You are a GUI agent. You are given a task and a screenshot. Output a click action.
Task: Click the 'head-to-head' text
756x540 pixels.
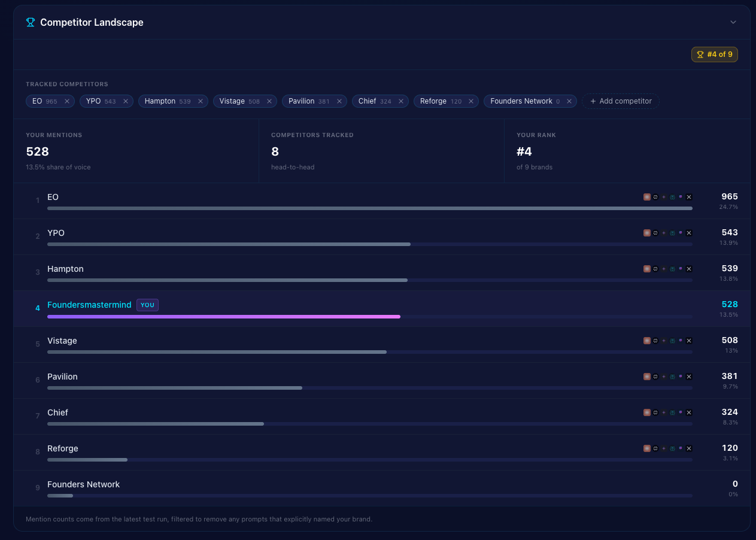(x=293, y=167)
